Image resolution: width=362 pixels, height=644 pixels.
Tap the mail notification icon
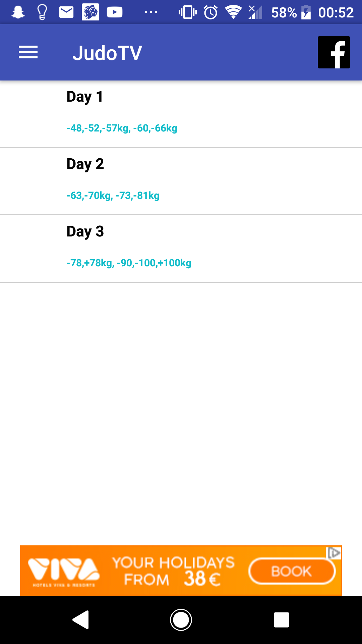[66, 12]
